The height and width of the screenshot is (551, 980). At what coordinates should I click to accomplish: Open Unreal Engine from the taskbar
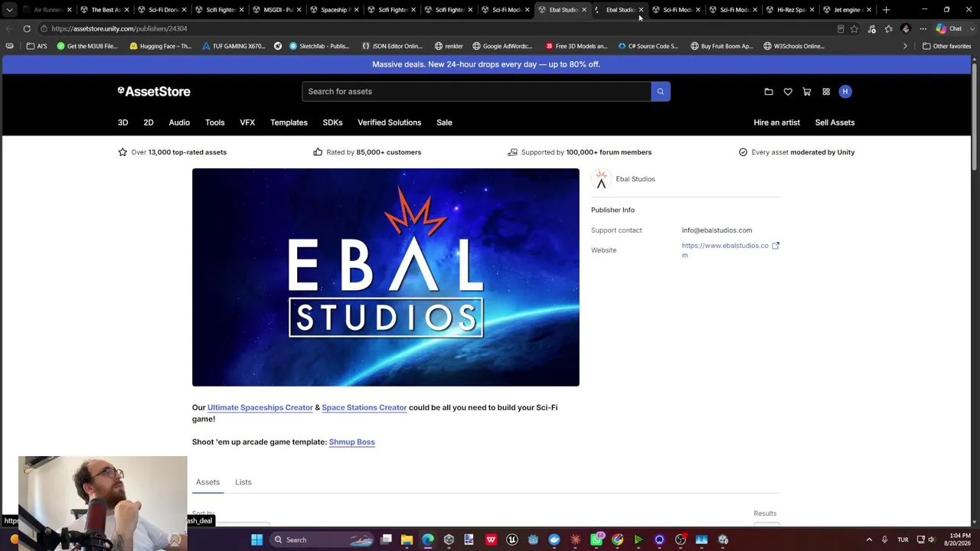point(511,540)
